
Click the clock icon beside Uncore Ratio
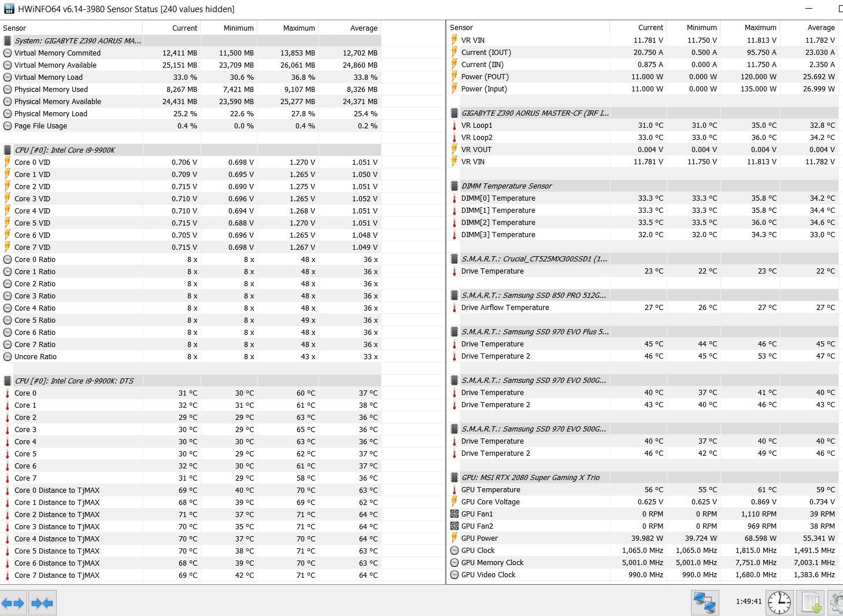click(x=8, y=356)
